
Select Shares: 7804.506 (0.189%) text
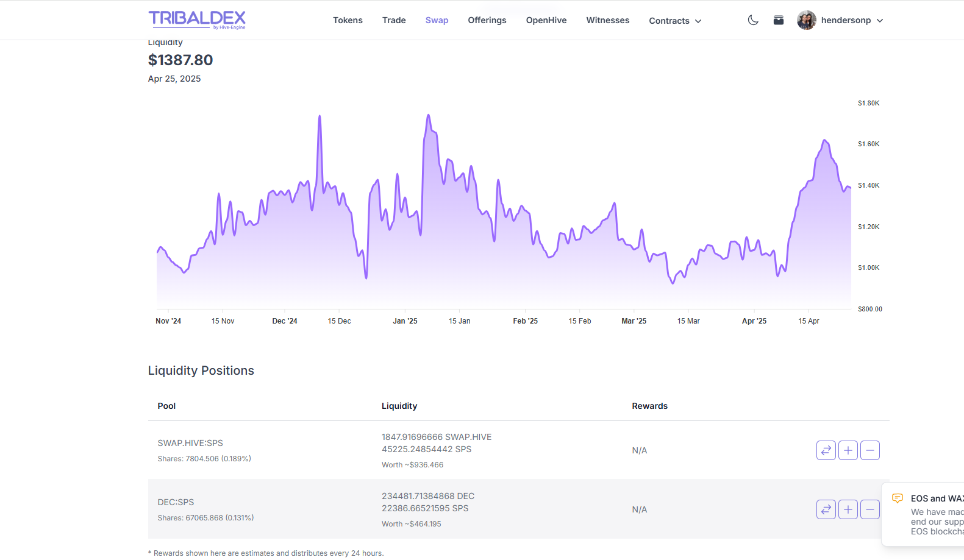[x=204, y=459]
